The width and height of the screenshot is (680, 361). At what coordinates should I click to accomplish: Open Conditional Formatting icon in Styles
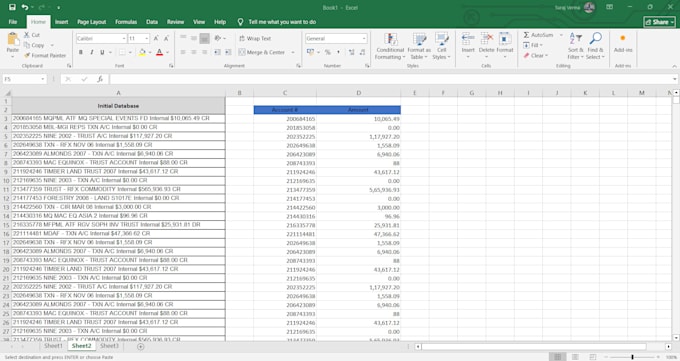[391, 39]
